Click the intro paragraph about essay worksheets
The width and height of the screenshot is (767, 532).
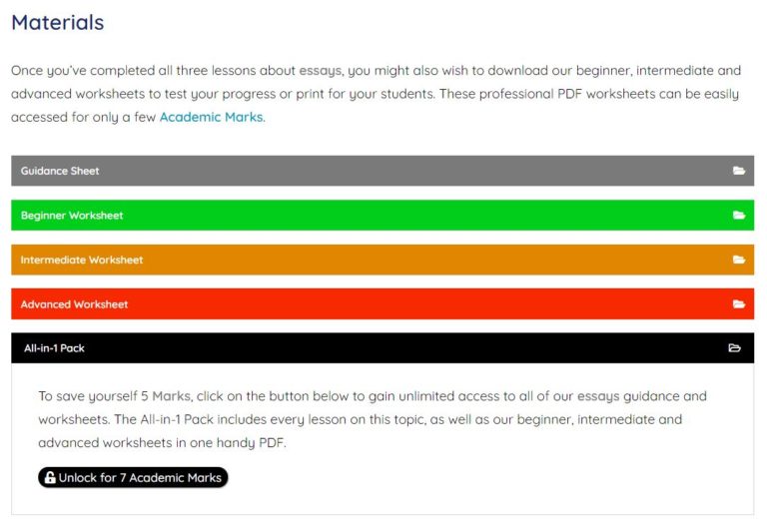coord(376,94)
